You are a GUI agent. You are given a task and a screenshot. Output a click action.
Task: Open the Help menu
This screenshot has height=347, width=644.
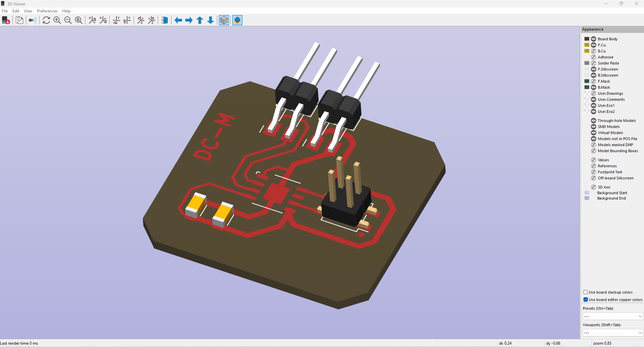point(66,11)
